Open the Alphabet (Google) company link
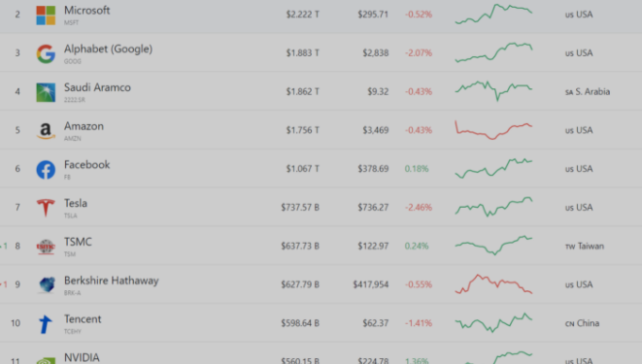This screenshot has width=642, height=364. pyautogui.click(x=108, y=50)
